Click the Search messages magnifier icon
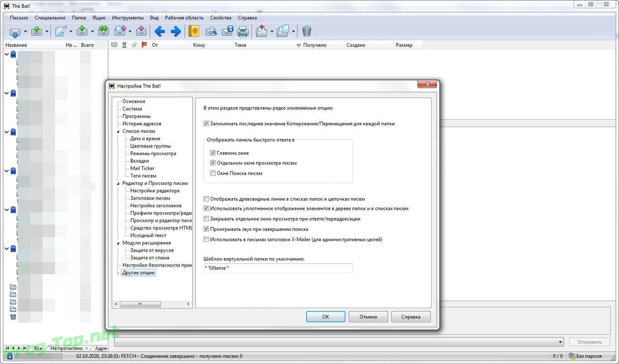 [211, 31]
